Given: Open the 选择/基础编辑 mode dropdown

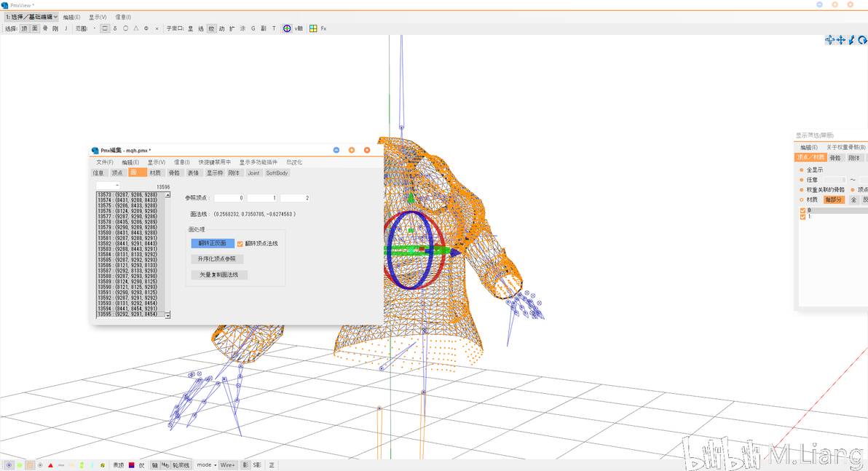Looking at the screenshot, I should [x=31, y=17].
